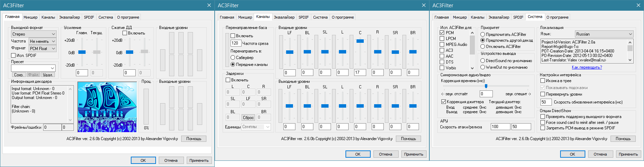Viewport: 644px width, 167px height.
Task: Click the Сжатие ДД level slider handle
Action: [130, 52]
